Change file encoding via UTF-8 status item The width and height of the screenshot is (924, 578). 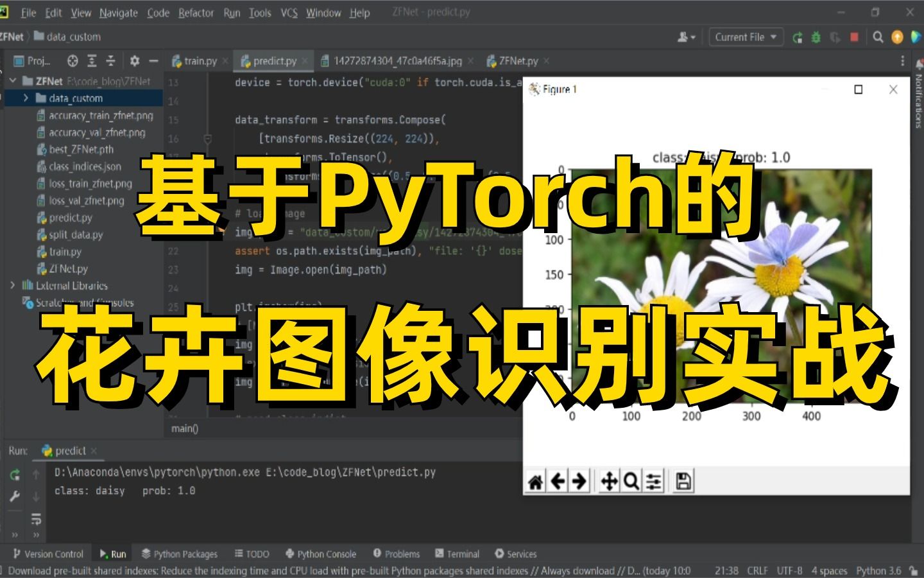coord(789,570)
